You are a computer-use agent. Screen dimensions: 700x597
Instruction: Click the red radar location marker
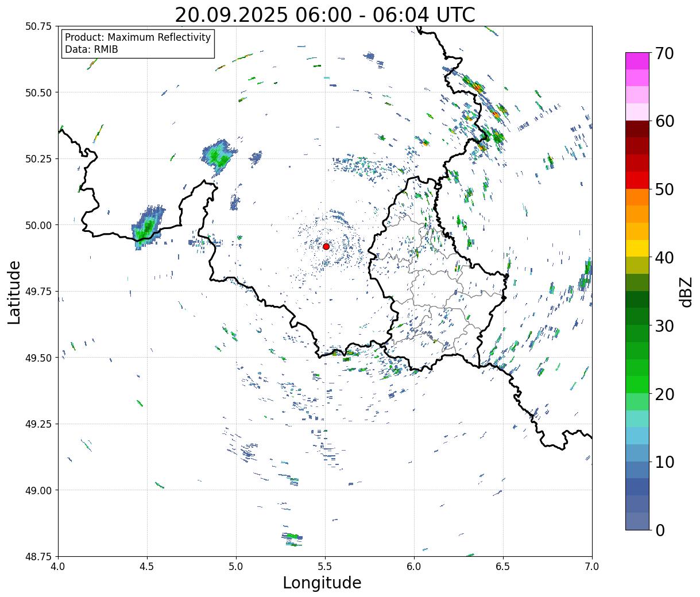(326, 246)
